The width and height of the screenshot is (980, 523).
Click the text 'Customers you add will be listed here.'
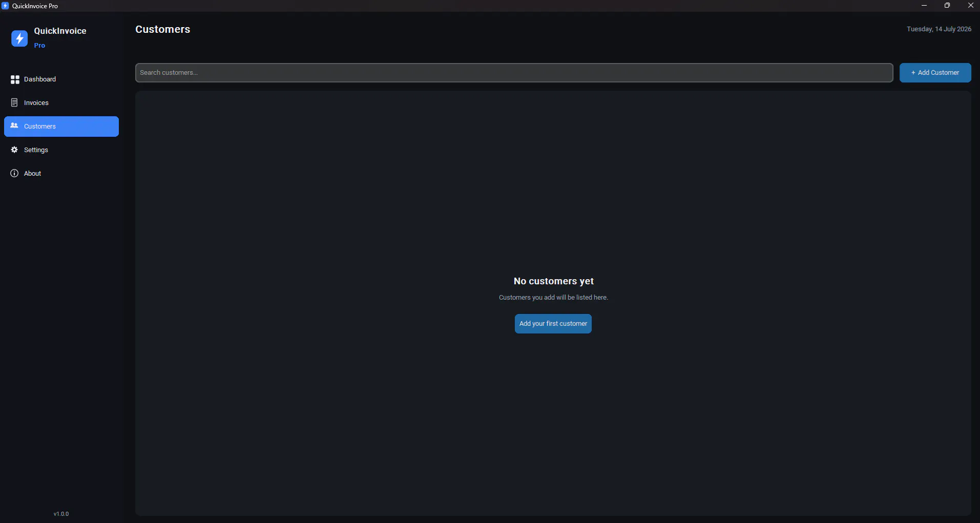553,298
